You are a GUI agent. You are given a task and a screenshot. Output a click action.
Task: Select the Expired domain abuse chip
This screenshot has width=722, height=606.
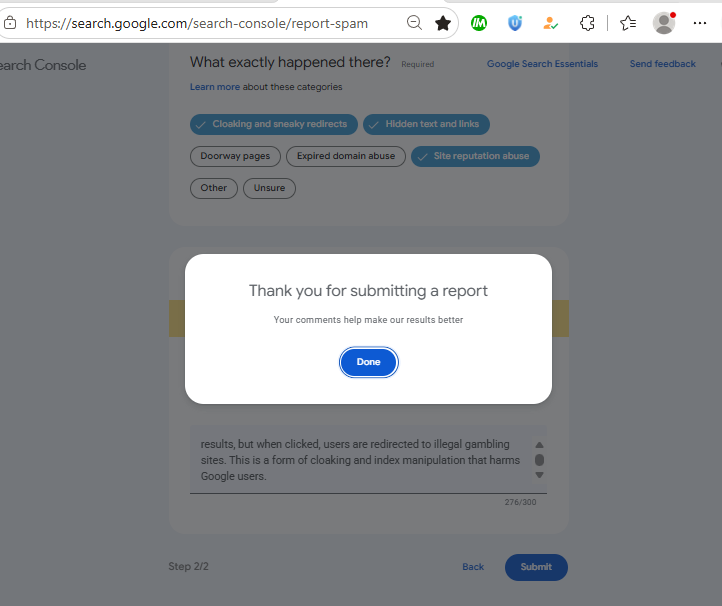click(346, 157)
